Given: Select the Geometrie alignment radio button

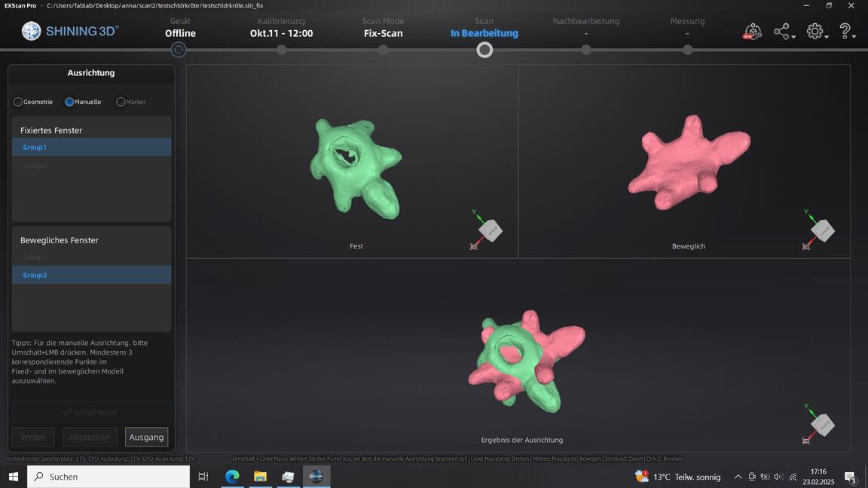Looking at the screenshot, I should [18, 102].
